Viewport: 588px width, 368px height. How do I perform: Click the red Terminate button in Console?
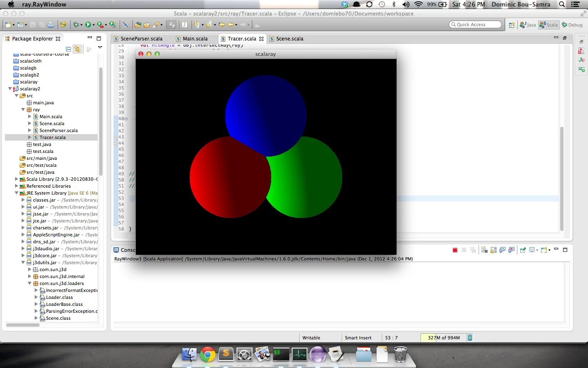coord(455,250)
